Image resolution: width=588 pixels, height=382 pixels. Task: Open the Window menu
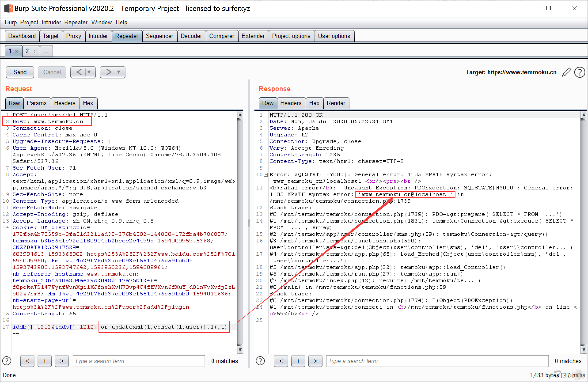click(x=102, y=22)
